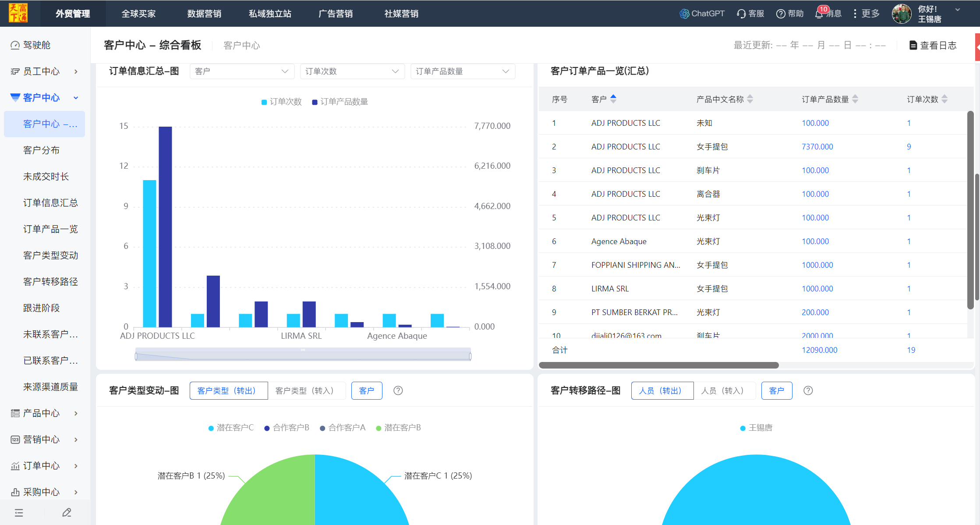The image size is (980, 525).
Task: Click the 营销中心 sidebar icon
Action: [x=15, y=440]
